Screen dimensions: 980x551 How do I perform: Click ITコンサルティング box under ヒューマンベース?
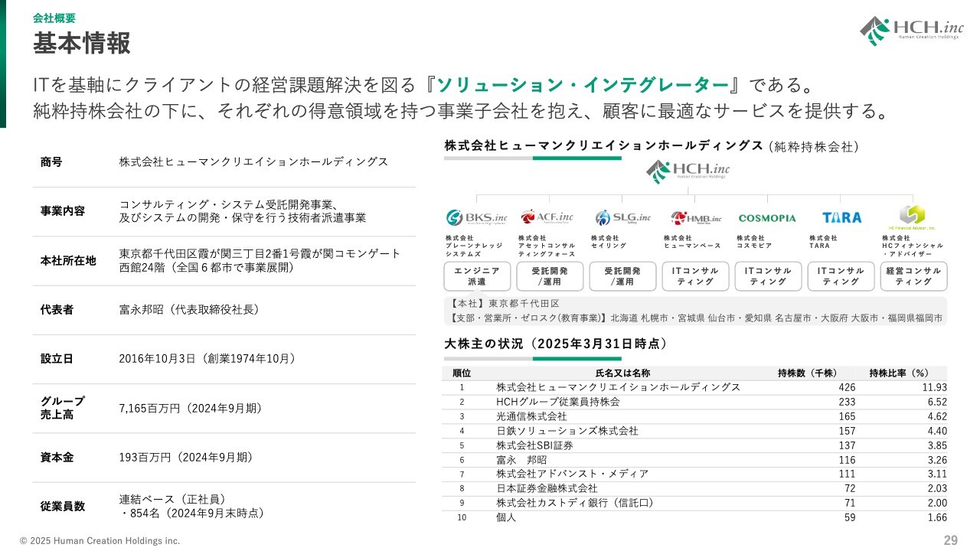tap(695, 276)
